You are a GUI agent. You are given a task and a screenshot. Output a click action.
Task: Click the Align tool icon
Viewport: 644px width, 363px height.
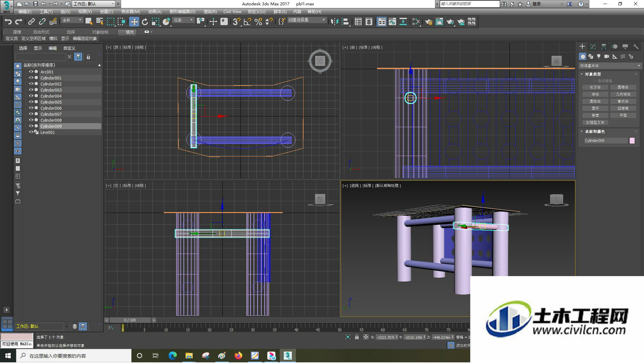click(345, 22)
